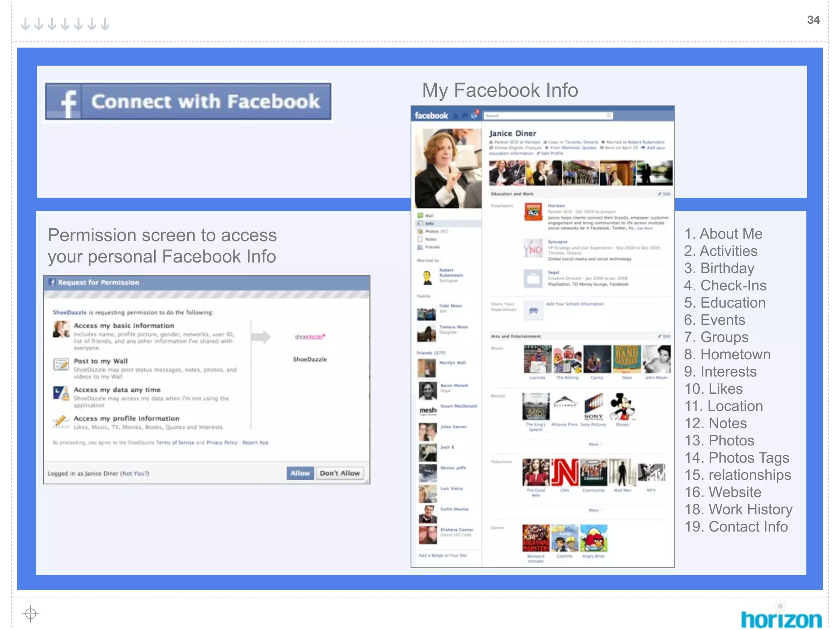Image resolution: width=840 pixels, height=630 pixels.
Task: Click the Angry Birds game icon
Action: pyautogui.click(x=593, y=538)
